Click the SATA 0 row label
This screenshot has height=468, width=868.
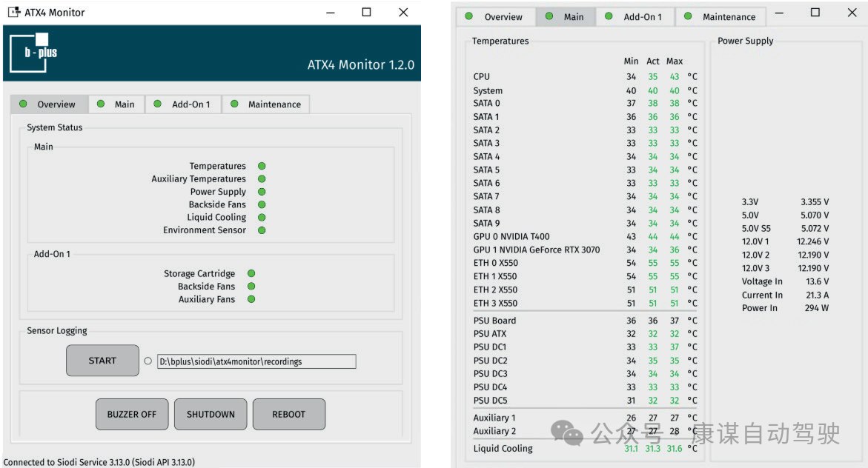(x=486, y=103)
